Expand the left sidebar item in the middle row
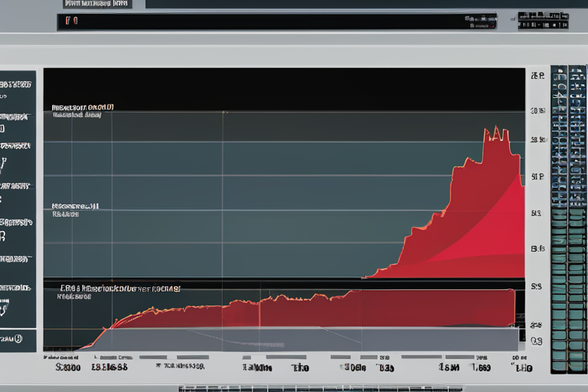This screenshot has height=392, width=588. [x=17, y=222]
